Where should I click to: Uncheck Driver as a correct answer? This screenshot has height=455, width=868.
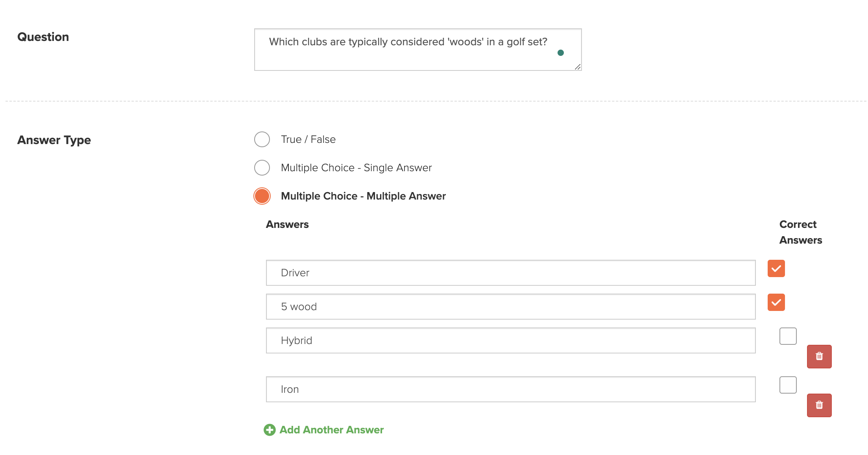(x=776, y=268)
